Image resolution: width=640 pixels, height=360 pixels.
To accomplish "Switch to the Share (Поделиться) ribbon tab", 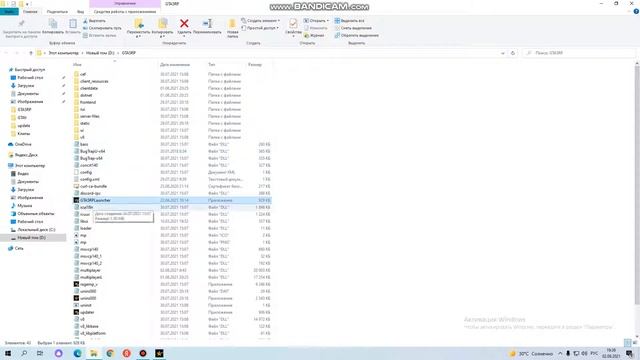I will pyautogui.click(x=57, y=12).
